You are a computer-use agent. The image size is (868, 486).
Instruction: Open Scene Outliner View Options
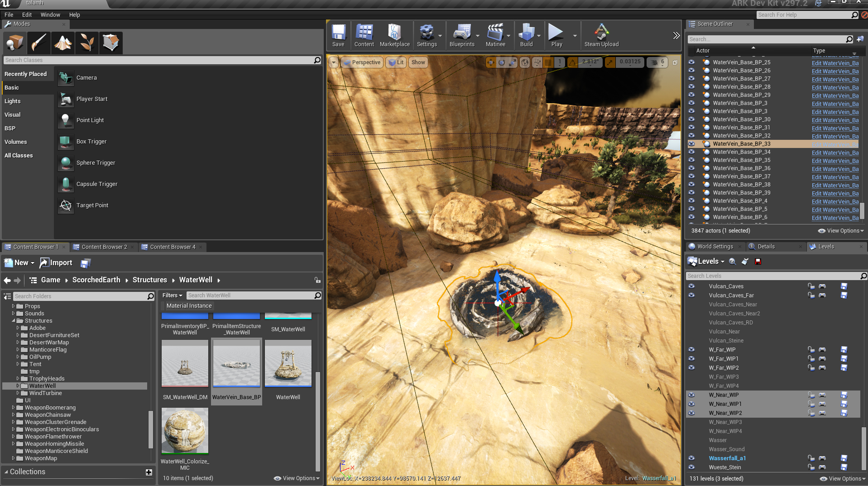[x=841, y=231]
